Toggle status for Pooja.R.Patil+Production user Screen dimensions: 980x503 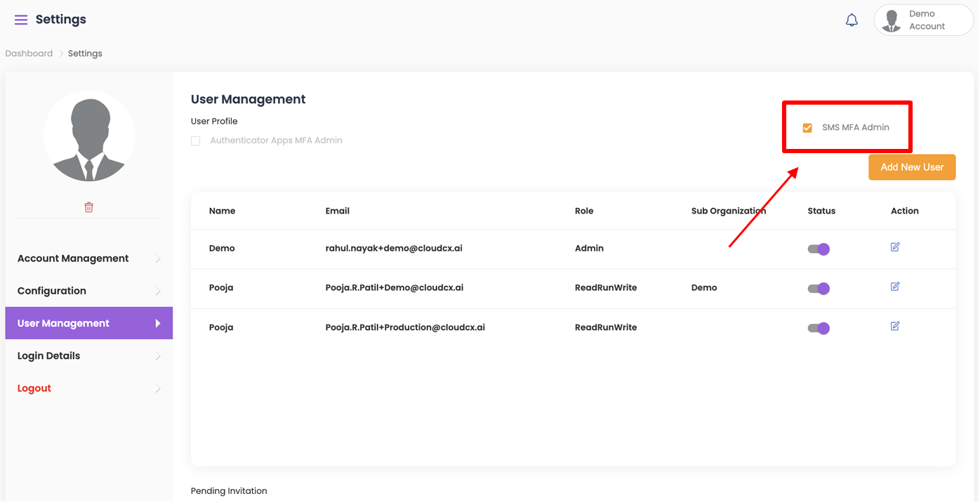(x=819, y=328)
